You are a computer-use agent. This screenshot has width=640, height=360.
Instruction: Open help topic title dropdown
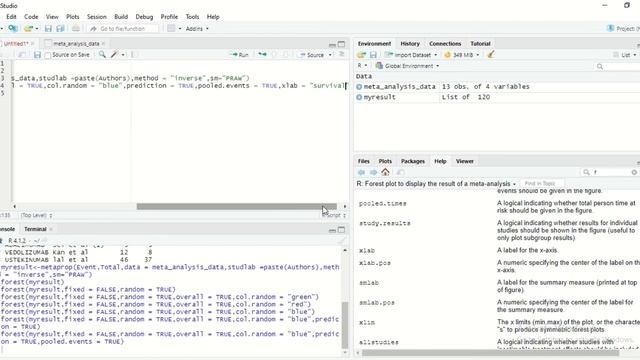tap(514, 184)
